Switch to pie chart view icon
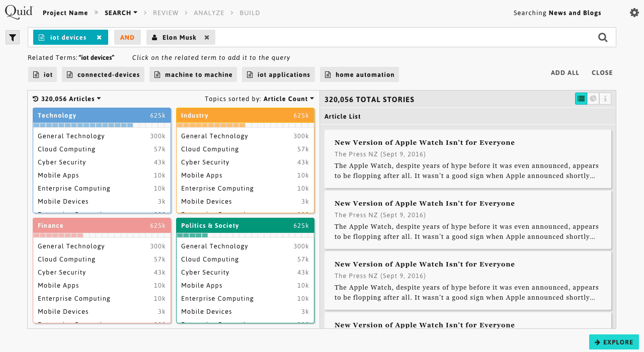The width and height of the screenshot is (644, 352). (593, 99)
